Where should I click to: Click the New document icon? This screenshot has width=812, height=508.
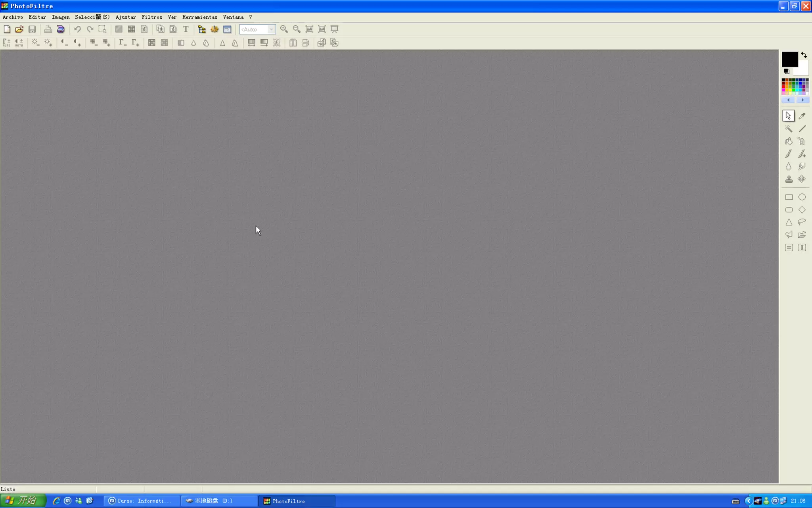coord(7,29)
